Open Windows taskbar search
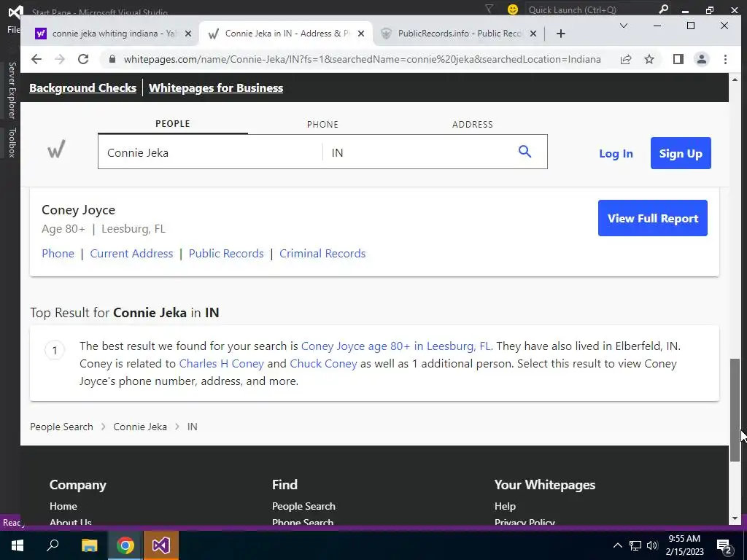 pyautogui.click(x=53, y=545)
